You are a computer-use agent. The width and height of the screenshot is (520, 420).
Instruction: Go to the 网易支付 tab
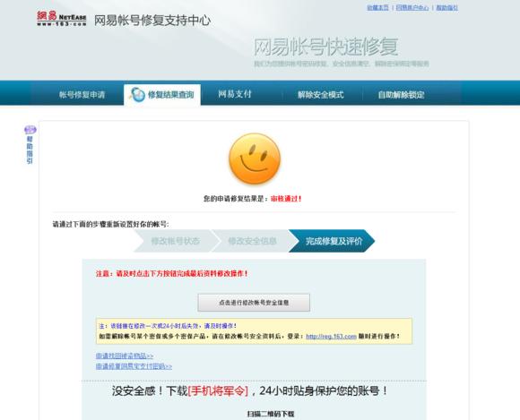coord(235,94)
